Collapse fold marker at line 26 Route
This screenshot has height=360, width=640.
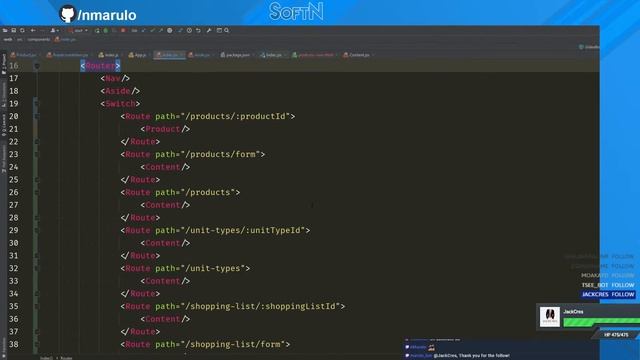(x=36, y=192)
